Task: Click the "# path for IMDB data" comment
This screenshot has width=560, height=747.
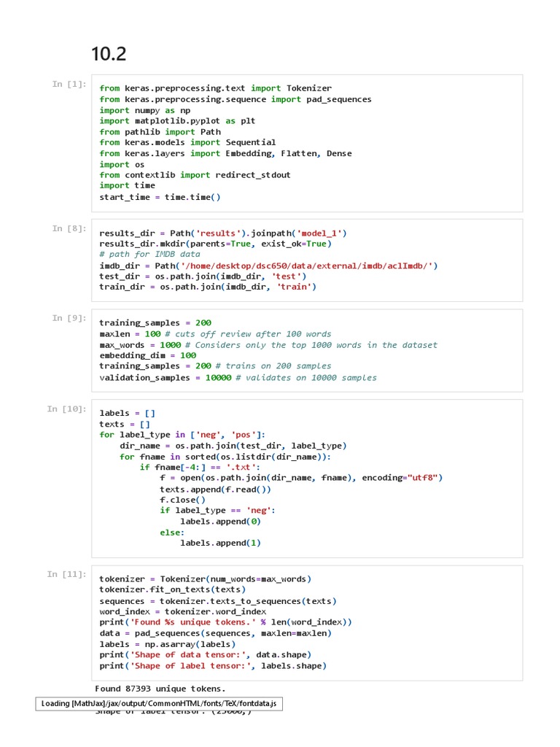Action: click(149, 255)
